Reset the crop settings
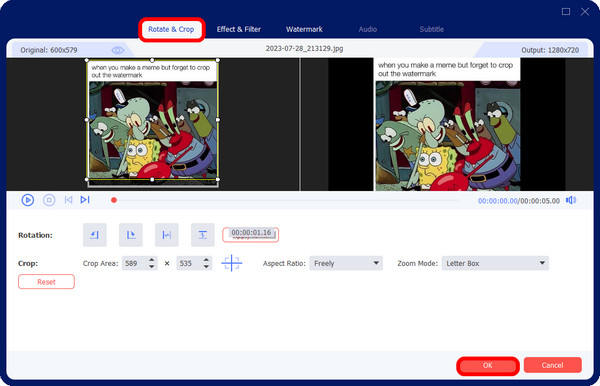Image resolution: width=600 pixels, height=386 pixels. tap(46, 282)
